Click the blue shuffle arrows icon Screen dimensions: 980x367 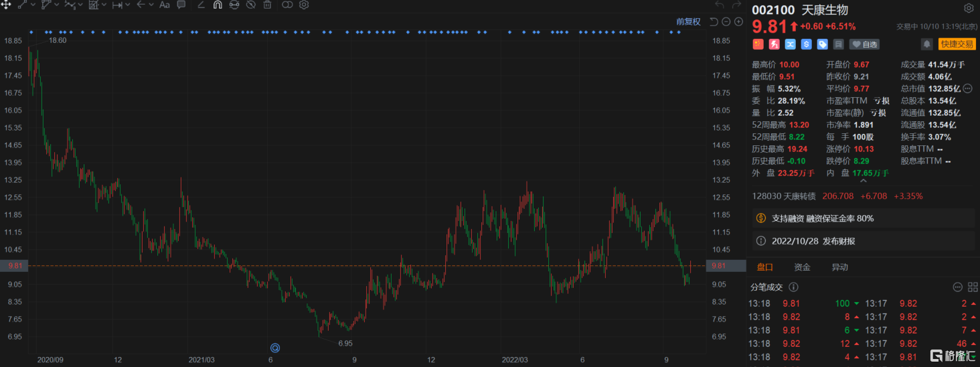[x=790, y=44]
